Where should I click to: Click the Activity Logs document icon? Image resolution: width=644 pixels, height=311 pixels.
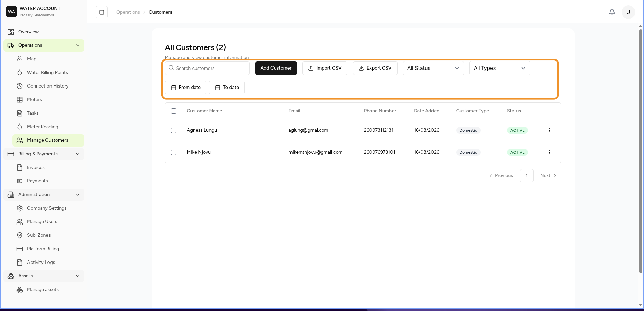[20, 262]
